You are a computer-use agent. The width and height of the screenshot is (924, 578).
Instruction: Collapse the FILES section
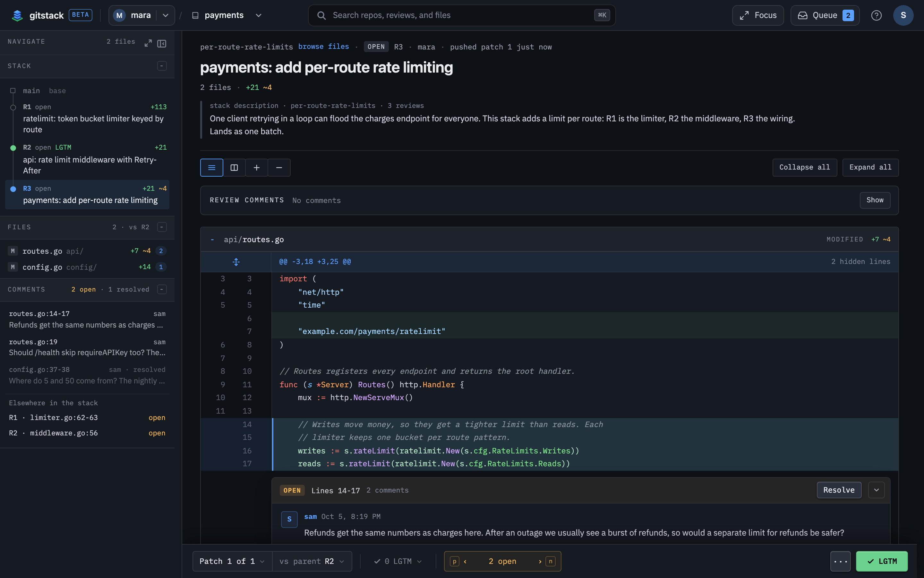tap(162, 227)
